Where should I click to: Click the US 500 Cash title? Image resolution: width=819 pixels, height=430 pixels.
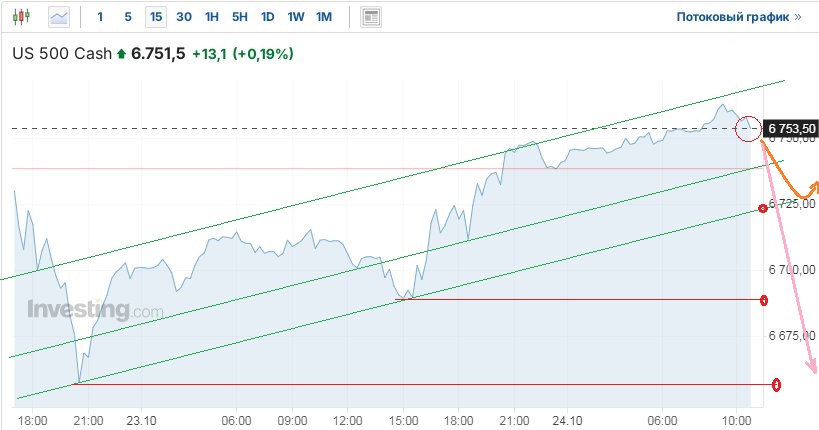point(61,55)
